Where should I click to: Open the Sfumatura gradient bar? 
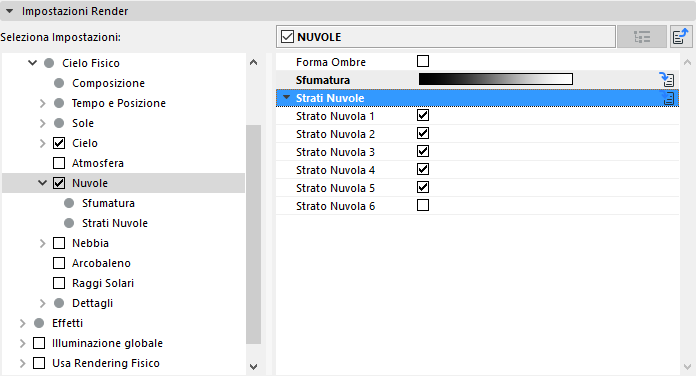point(496,79)
